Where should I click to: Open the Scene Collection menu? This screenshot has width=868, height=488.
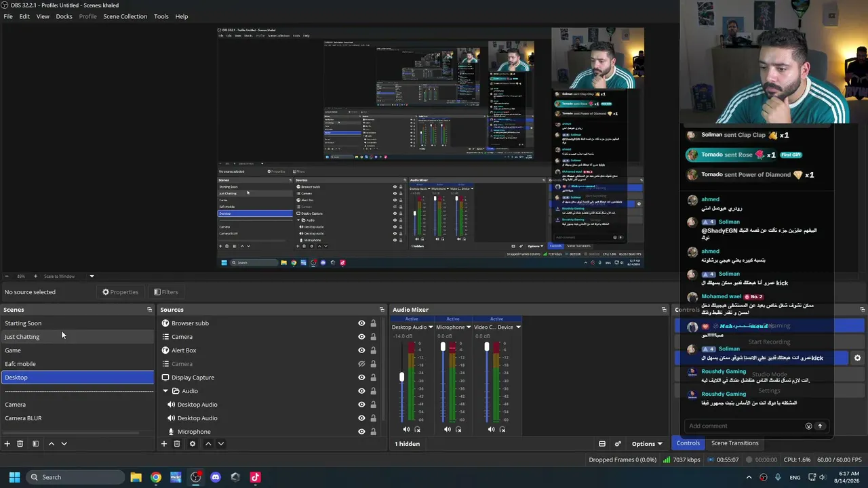point(125,16)
